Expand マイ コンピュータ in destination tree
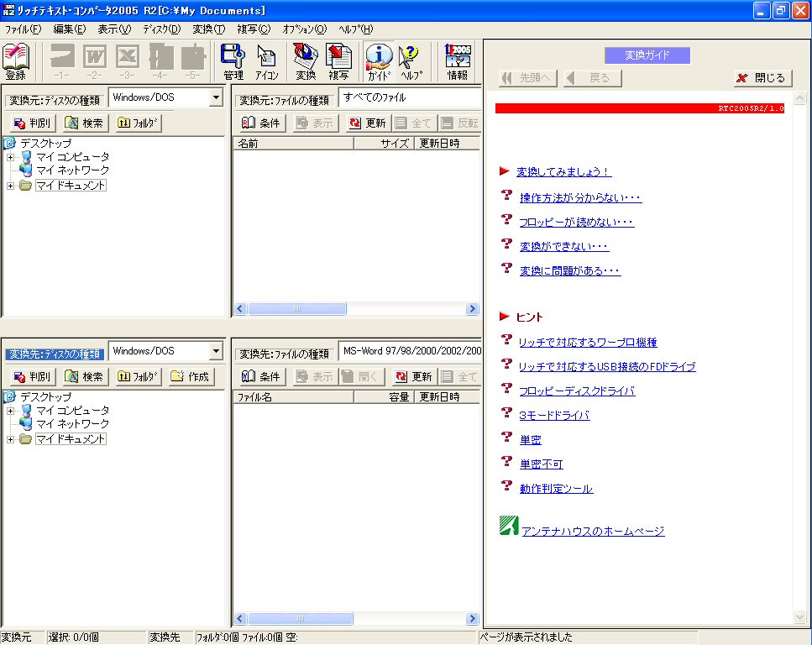This screenshot has width=812, height=645. tap(10, 411)
